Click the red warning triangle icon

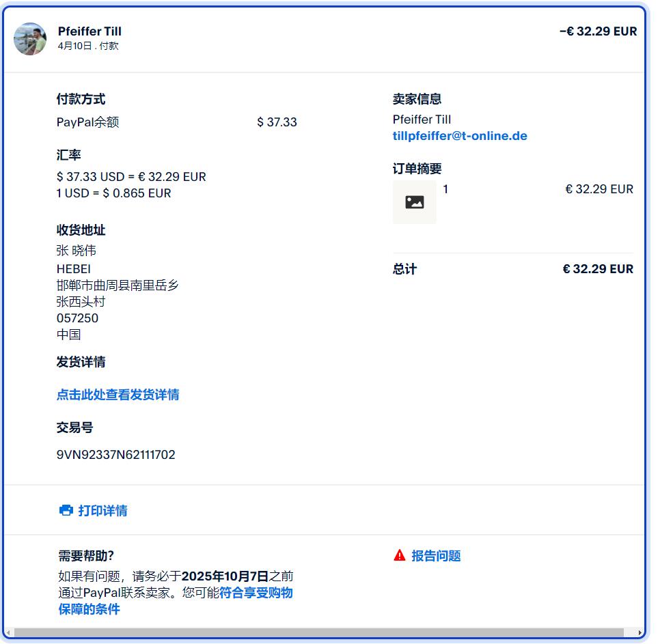(399, 555)
